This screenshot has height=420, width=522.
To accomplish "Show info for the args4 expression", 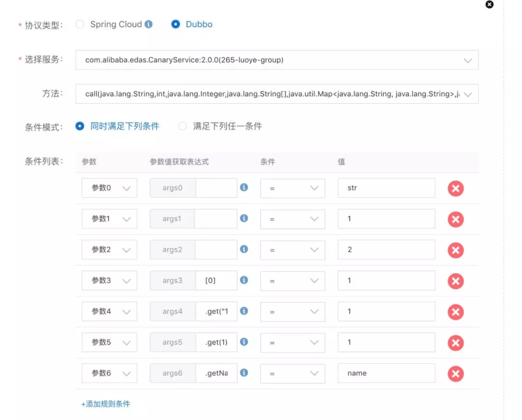I will (244, 311).
